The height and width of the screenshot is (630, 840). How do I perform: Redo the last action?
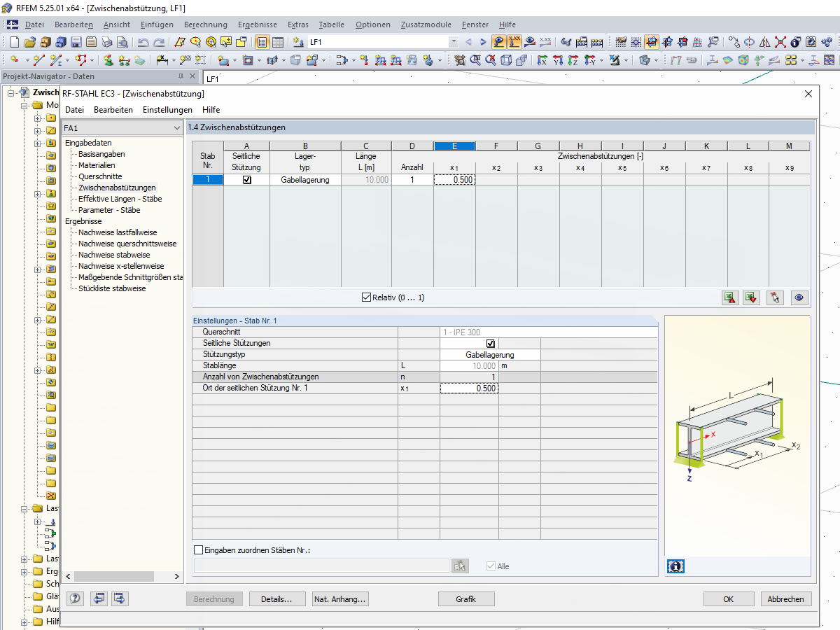160,42
